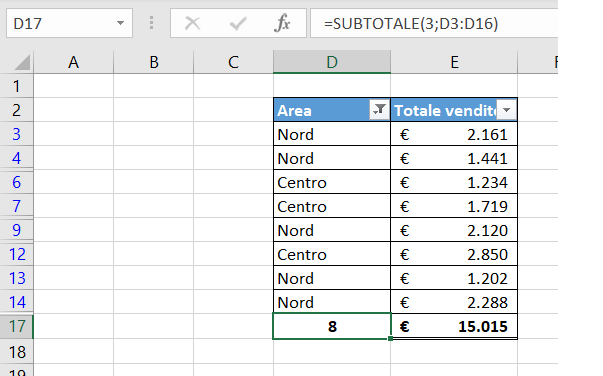Click the Select All corner triangle
603x376 pixels.
(22, 63)
